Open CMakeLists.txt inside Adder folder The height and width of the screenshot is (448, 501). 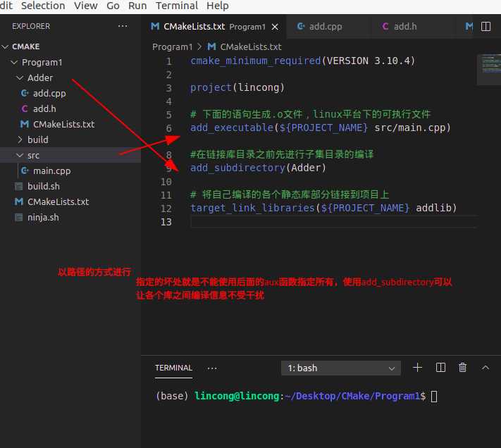[x=63, y=124]
